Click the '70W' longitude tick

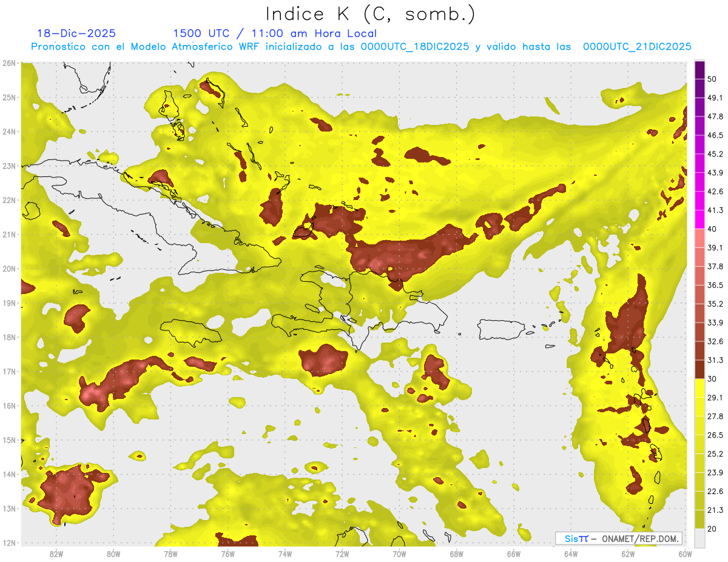[399, 554]
